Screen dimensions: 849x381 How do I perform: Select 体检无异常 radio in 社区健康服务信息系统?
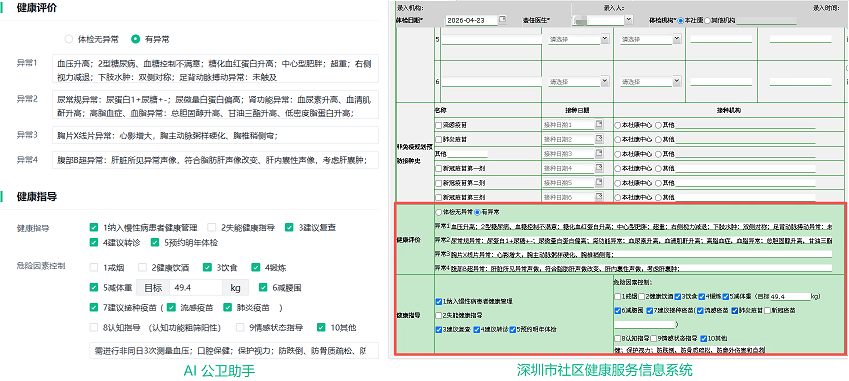[x=439, y=212]
